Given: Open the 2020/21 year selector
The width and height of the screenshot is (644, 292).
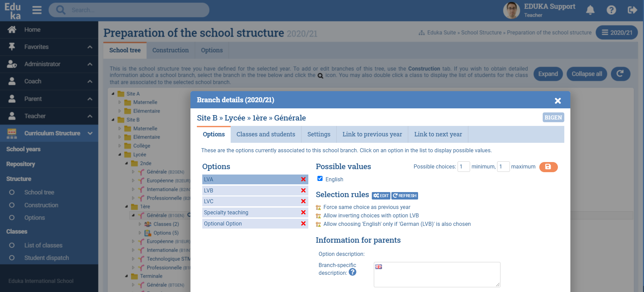Looking at the screenshot, I should (x=617, y=32).
